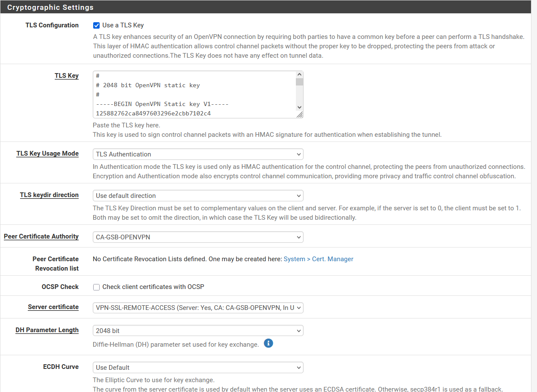This screenshot has width=537, height=392.
Task: Open the ECDH Curve dropdown
Action: (x=198, y=367)
